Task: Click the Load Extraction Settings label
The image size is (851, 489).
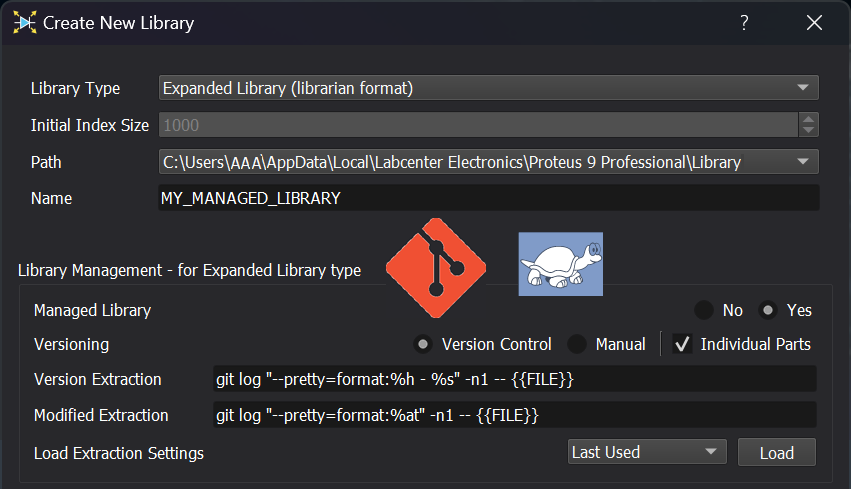Action: click(x=119, y=453)
